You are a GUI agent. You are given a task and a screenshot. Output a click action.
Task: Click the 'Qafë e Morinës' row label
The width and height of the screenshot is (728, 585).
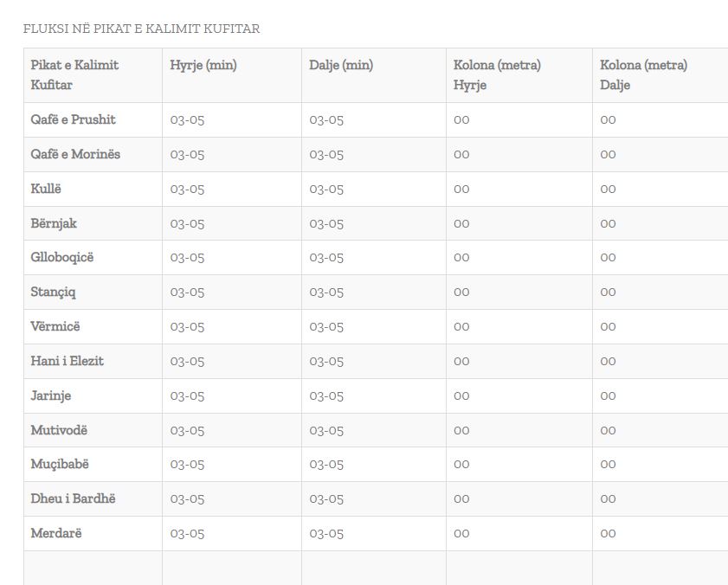pos(75,154)
